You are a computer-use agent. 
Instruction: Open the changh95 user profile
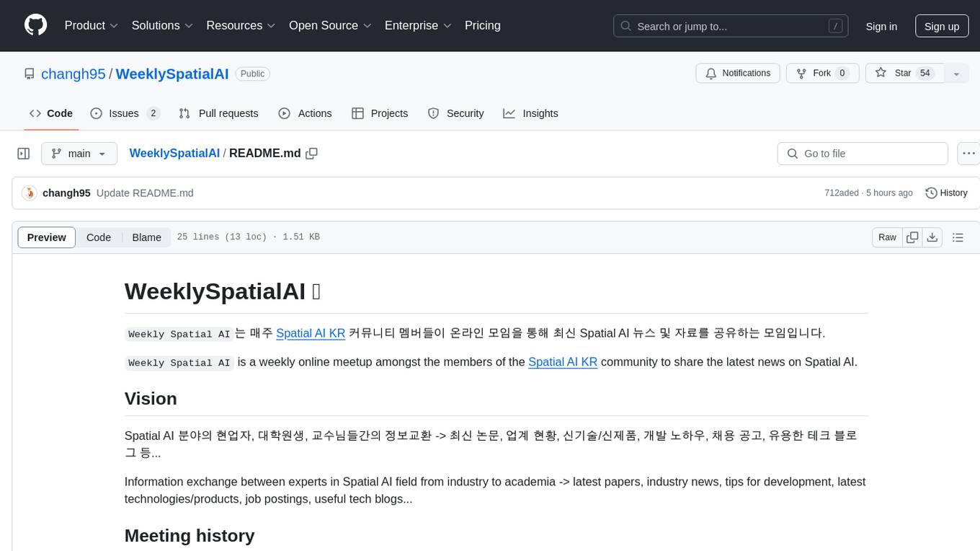[x=73, y=74]
